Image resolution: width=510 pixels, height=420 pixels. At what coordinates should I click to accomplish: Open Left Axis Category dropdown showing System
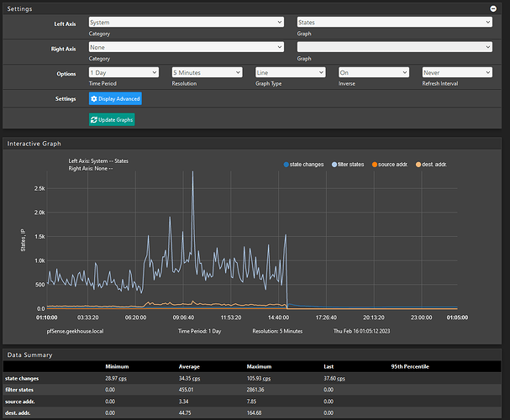click(x=186, y=23)
